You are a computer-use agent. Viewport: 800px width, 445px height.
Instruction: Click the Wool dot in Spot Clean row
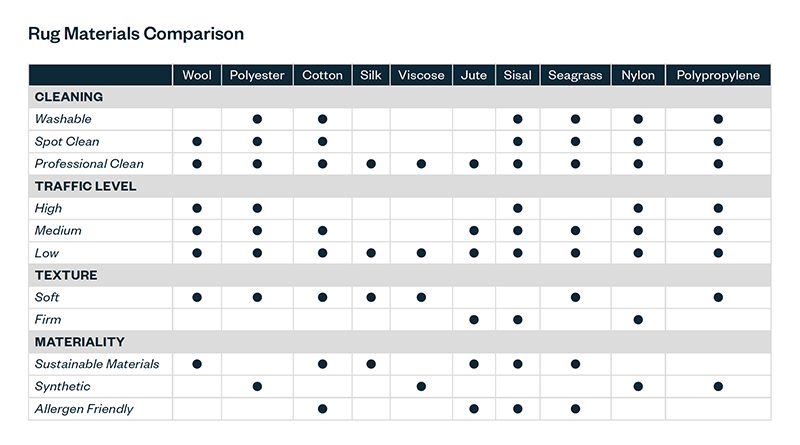pyautogui.click(x=197, y=142)
